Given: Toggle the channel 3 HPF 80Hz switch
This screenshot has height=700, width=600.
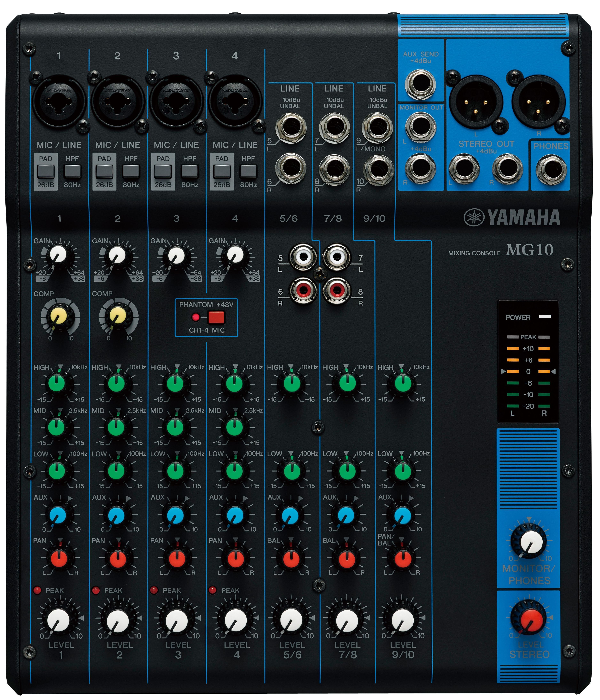Looking at the screenshot, I should (189, 171).
